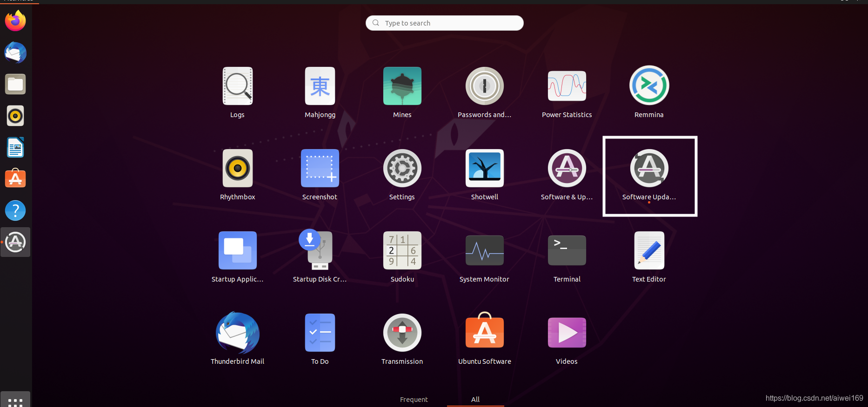
Task: Click the Firefox icon in the dock
Action: click(x=15, y=21)
